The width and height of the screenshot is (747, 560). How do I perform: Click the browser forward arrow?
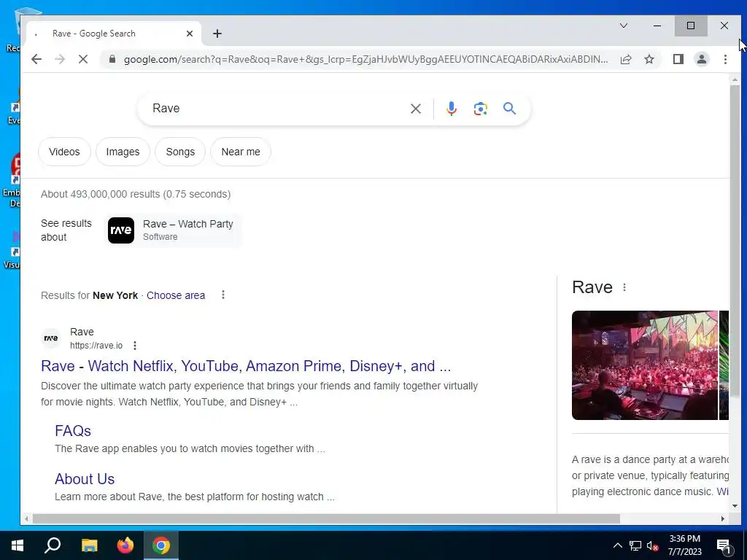[x=60, y=59]
